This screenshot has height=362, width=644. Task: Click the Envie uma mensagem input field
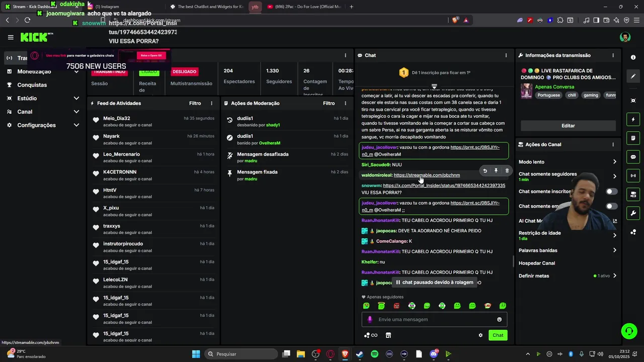click(x=434, y=319)
